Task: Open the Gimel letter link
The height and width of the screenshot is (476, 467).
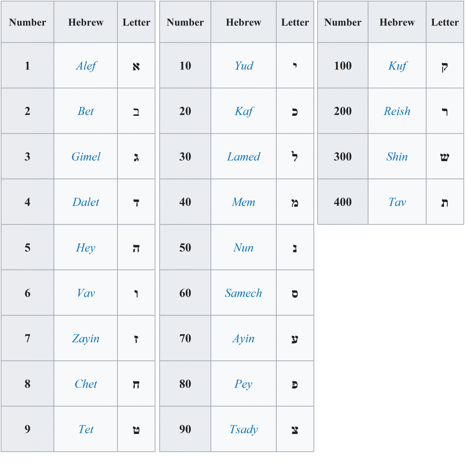Action: (86, 157)
